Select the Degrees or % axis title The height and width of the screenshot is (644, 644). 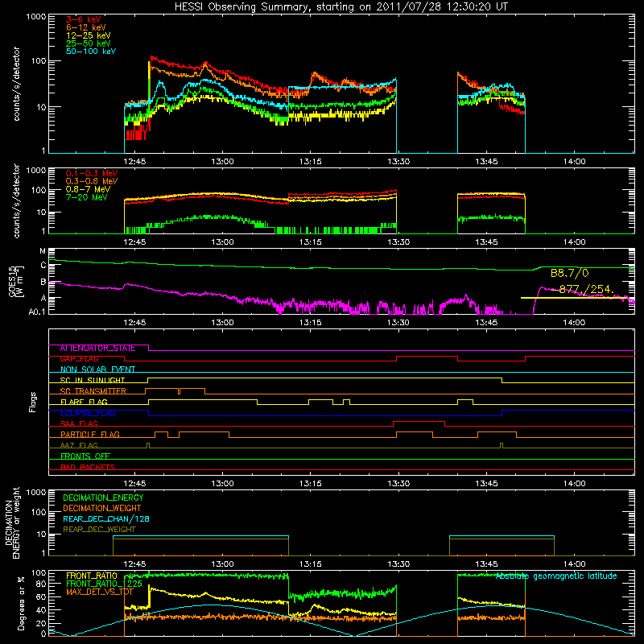point(21,603)
